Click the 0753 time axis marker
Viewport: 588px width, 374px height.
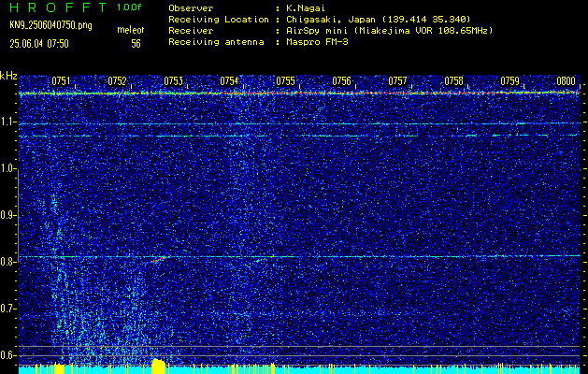pos(173,81)
